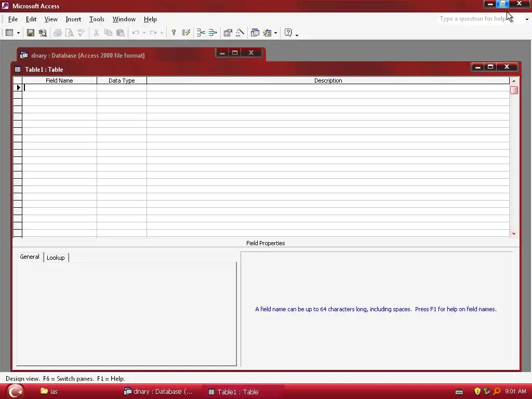The width and height of the screenshot is (532, 399).
Task: Click the Microsoft Access Help icon
Action: click(288, 33)
